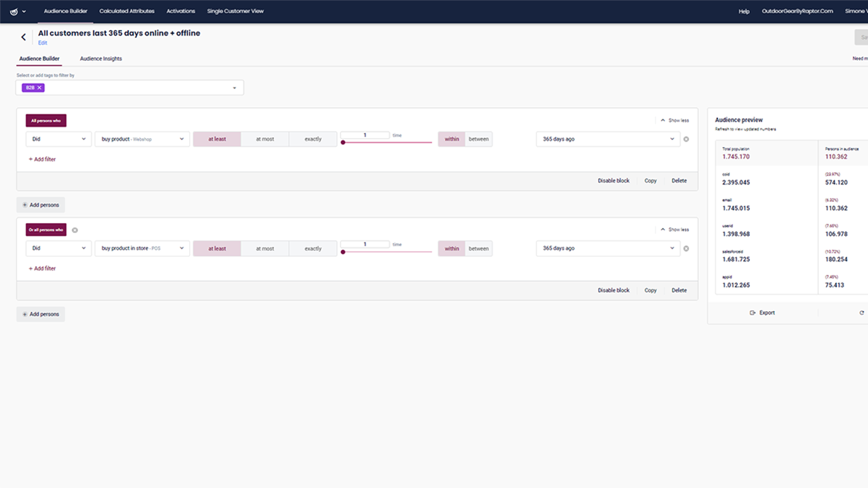Collapse the first block with Show less
The width and height of the screenshot is (868, 488).
point(675,121)
